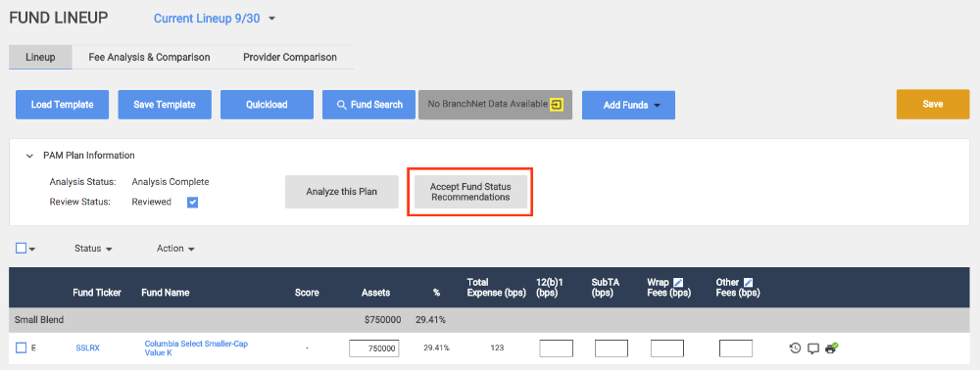Click the $750000 Small Blend total
Screen dimensions: 980x370
382,320
